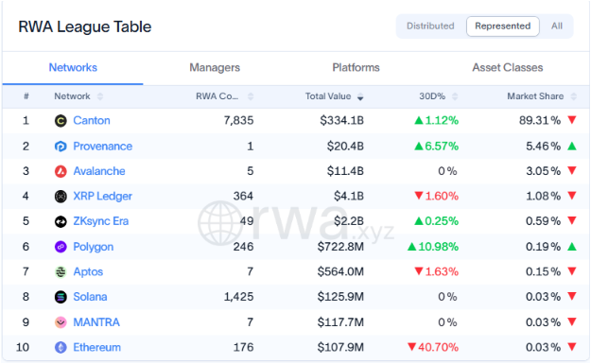The width and height of the screenshot is (591, 364).
Task: Click Provenance's total value $20.4B
Action: tap(345, 147)
